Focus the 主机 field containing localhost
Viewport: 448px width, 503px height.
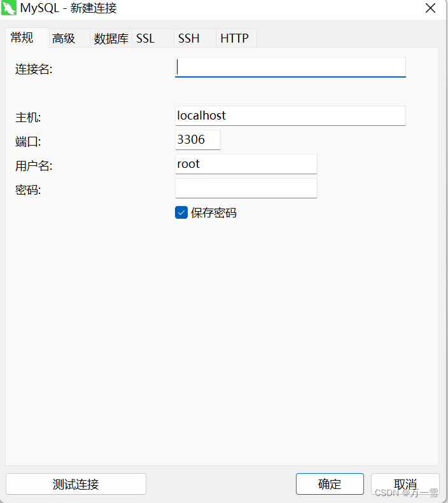click(x=290, y=116)
